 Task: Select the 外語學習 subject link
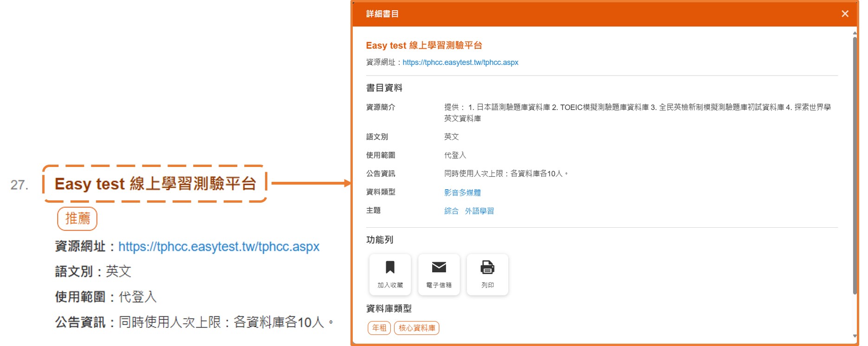(479, 211)
